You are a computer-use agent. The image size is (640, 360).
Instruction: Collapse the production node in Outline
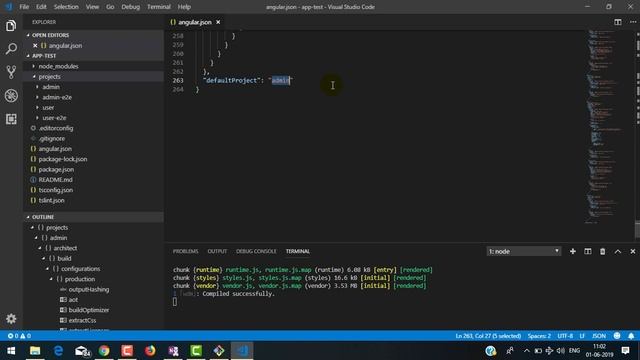[x=51, y=279]
